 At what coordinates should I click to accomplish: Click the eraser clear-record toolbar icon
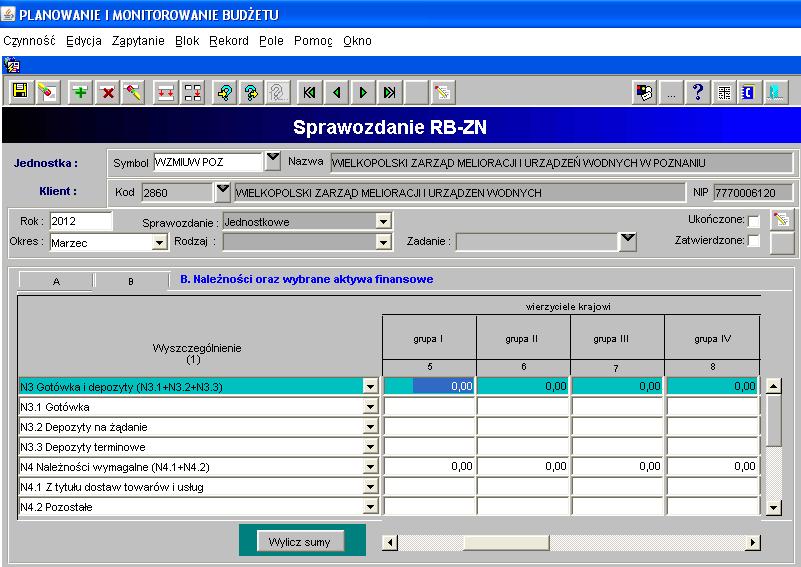pyautogui.click(x=133, y=92)
